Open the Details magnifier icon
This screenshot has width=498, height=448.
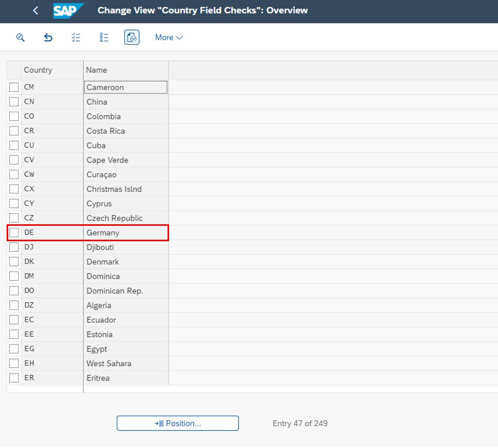click(21, 38)
